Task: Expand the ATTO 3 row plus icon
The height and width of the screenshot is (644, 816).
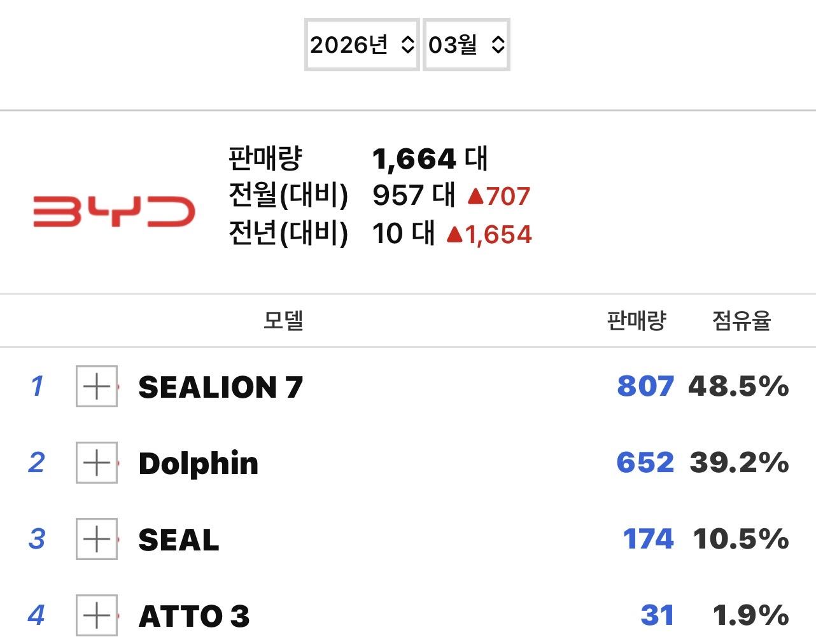Action: click(x=97, y=615)
